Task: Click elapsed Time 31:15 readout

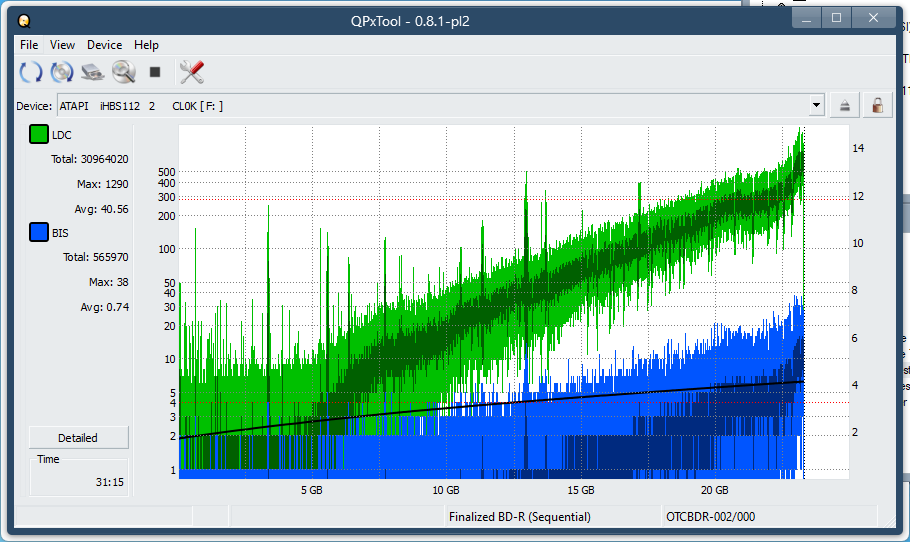Action: coord(110,482)
